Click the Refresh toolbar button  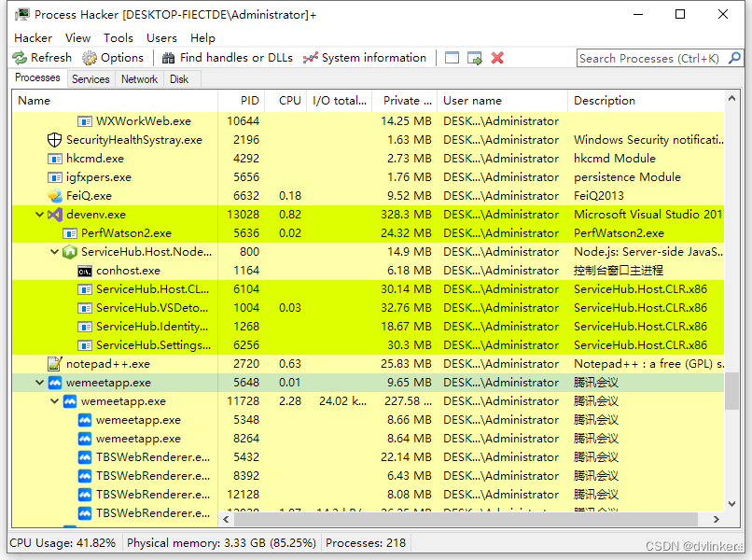tap(42, 58)
